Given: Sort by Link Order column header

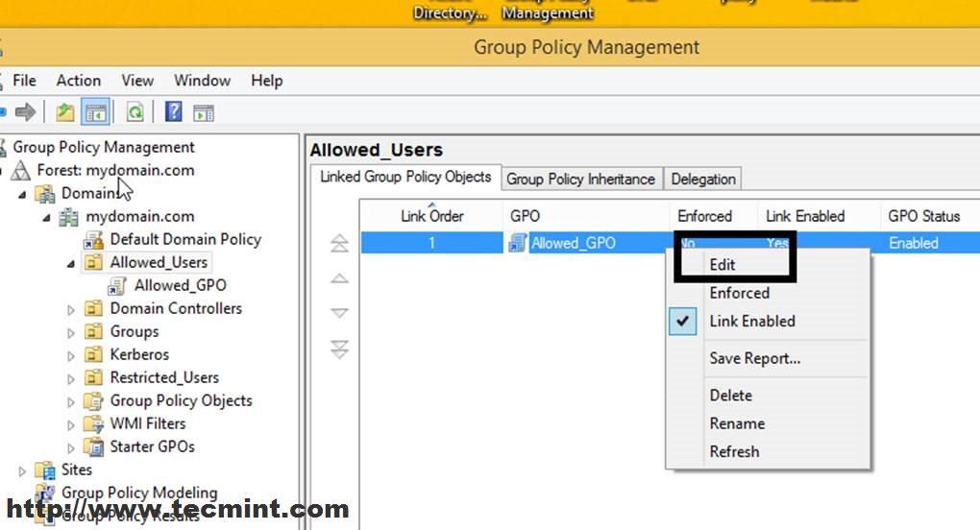Looking at the screenshot, I should pyautogui.click(x=431, y=216).
